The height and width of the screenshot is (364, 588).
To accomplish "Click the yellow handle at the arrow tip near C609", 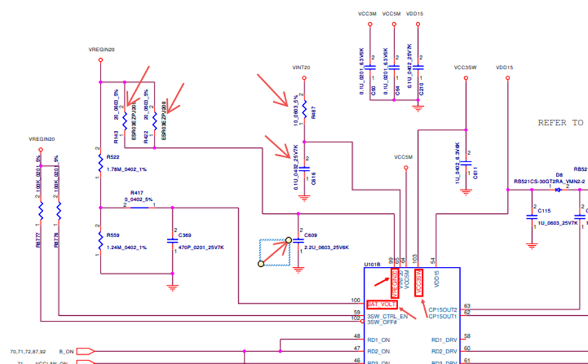I will point(289,240).
